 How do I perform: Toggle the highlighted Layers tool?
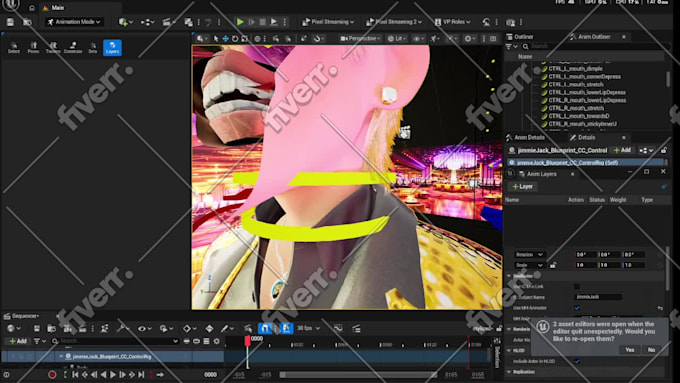coord(112,48)
